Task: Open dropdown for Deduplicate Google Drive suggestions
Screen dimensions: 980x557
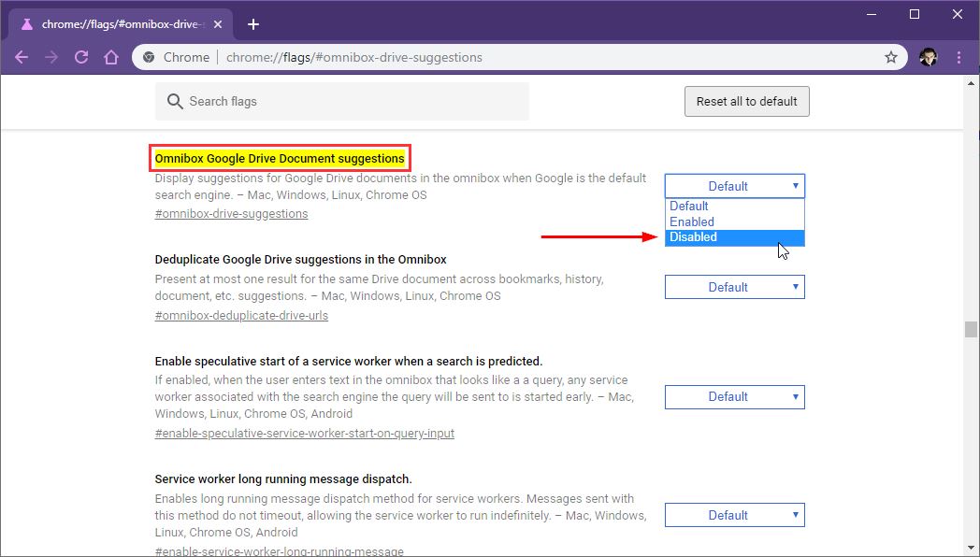Action: pos(735,287)
